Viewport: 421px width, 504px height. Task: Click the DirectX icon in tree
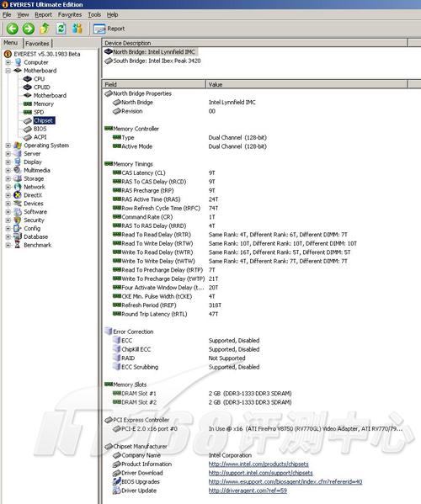click(x=18, y=195)
